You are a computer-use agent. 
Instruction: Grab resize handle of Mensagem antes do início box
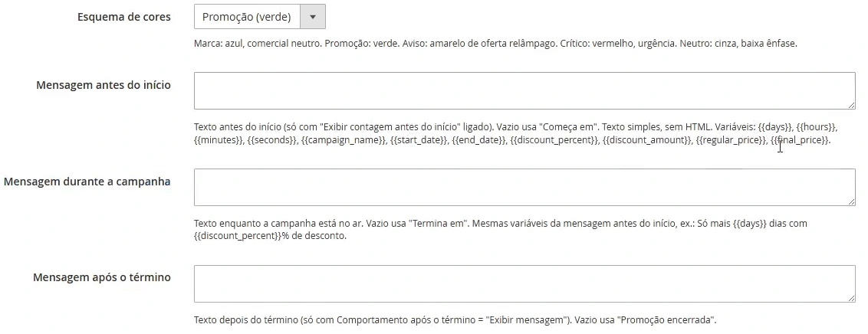pyautogui.click(x=851, y=105)
